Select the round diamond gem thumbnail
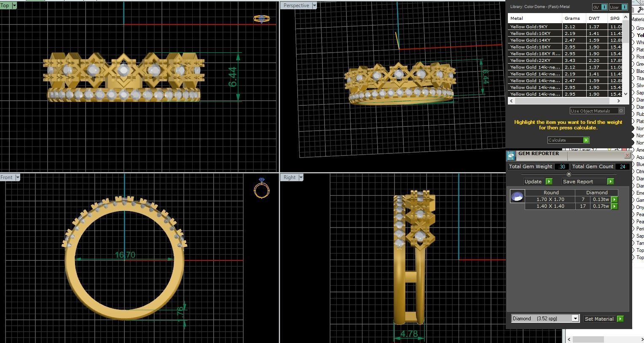Viewport: 644px width, 343px height. pyautogui.click(x=517, y=196)
